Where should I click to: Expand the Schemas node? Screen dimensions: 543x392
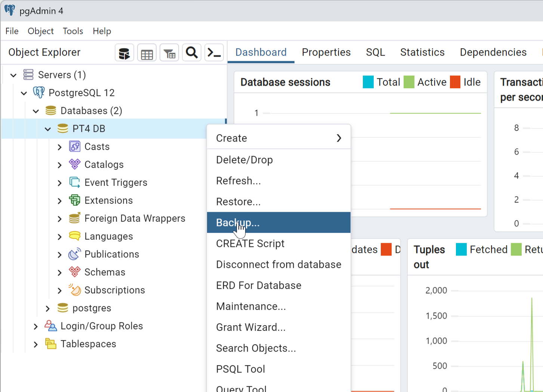(x=60, y=272)
